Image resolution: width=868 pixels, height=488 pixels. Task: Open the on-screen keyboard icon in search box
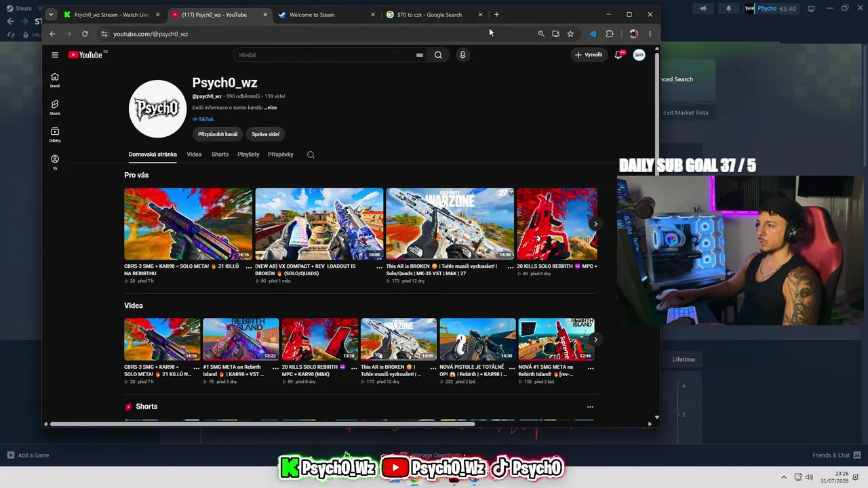(x=420, y=55)
